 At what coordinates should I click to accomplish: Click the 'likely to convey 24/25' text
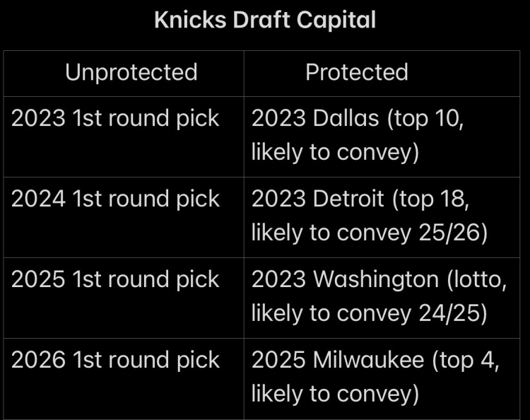[x=369, y=313]
